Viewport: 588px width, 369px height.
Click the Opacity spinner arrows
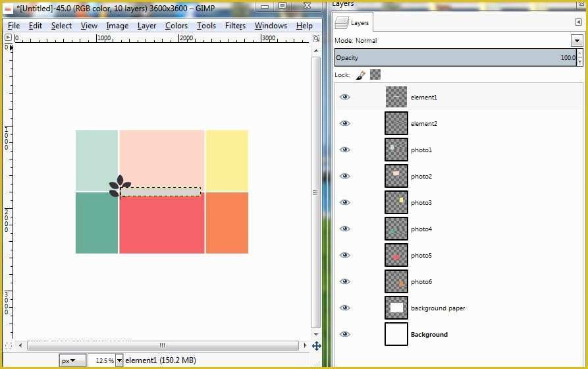point(579,57)
